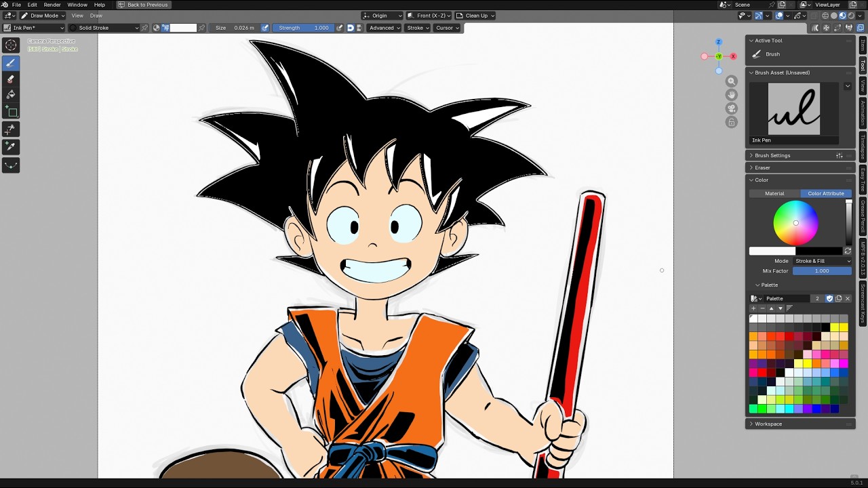
Task: Switch to the Grease Pencil sidebar tab
Action: coord(863,216)
